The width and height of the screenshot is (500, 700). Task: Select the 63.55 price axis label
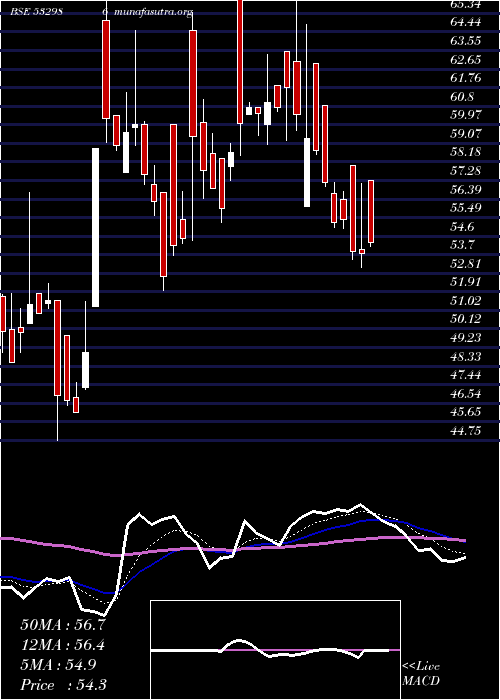[x=466, y=41]
